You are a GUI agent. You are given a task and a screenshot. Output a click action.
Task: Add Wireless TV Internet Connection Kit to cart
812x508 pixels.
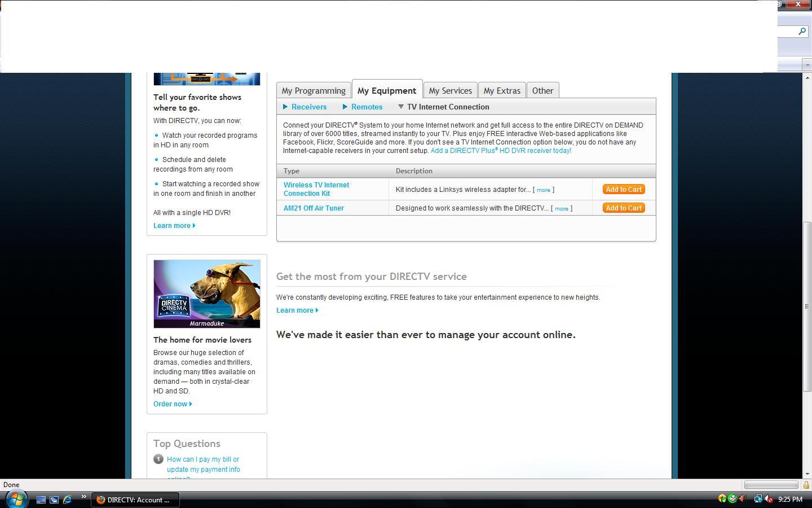click(624, 190)
